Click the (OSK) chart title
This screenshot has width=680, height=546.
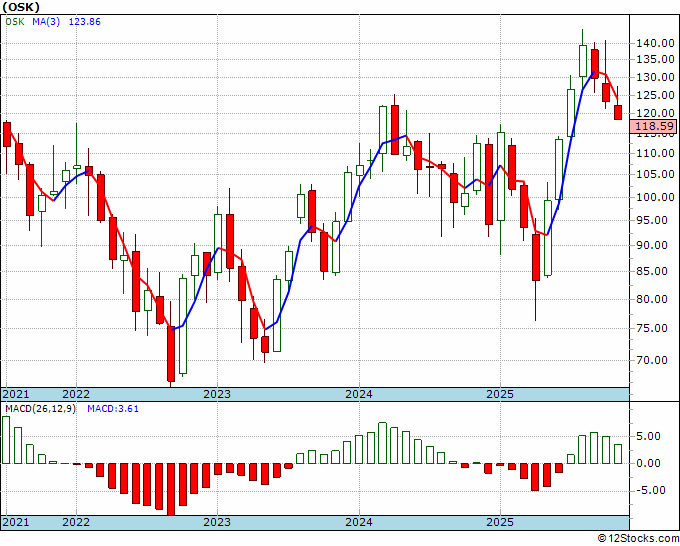point(21,7)
